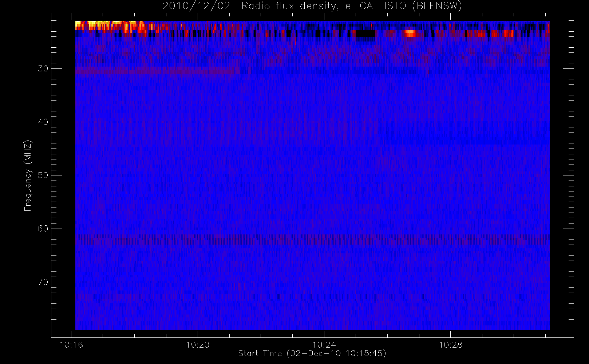Click the 10:20 time tick label
This screenshot has height=364, width=589.
[x=198, y=345]
